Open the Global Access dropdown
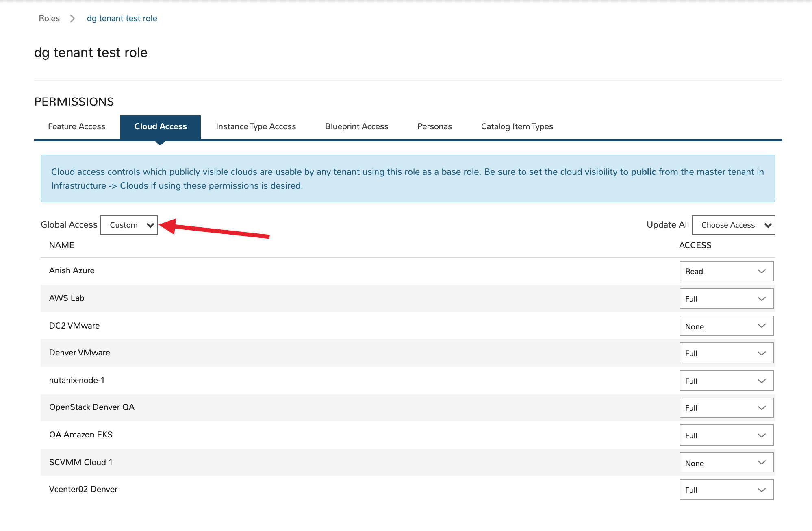The image size is (812, 531). (128, 225)
